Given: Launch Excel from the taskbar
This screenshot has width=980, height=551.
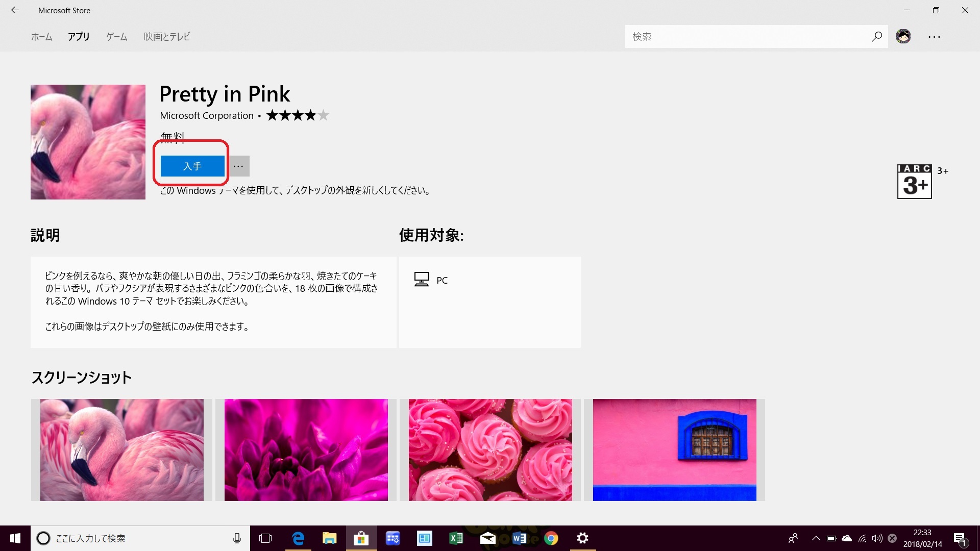Looking at the screenshot, I should pyautogui.click(x=456, y=538).
